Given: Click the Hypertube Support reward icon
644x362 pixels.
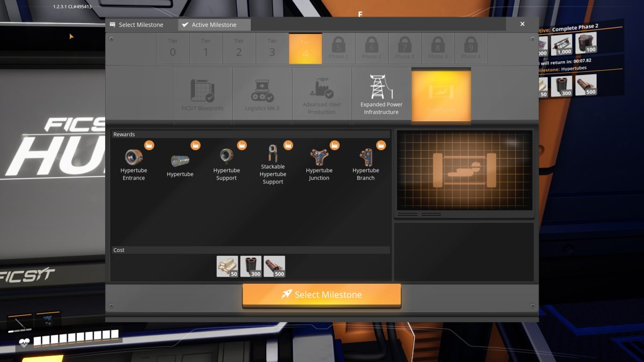Looking at the screenshot, I should 226,156.
